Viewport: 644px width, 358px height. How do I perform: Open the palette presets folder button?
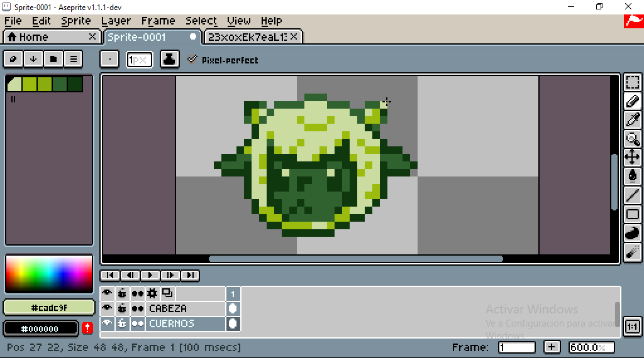(x=53, y=60)
